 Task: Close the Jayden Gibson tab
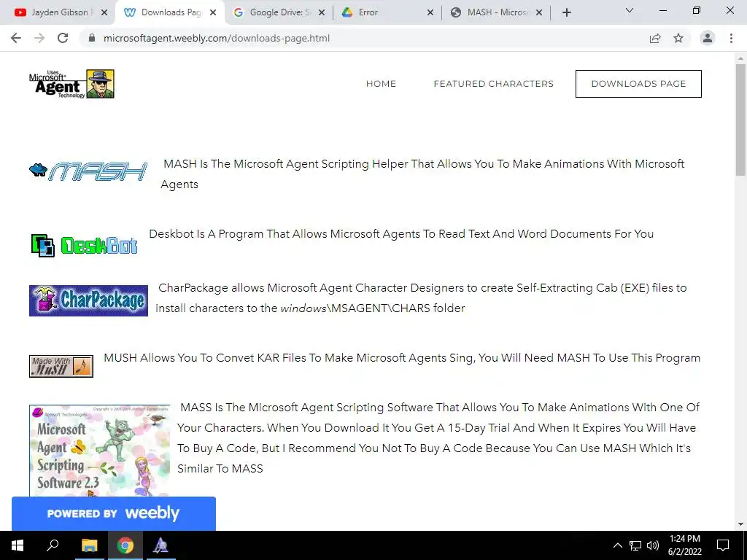coord(104,12)
